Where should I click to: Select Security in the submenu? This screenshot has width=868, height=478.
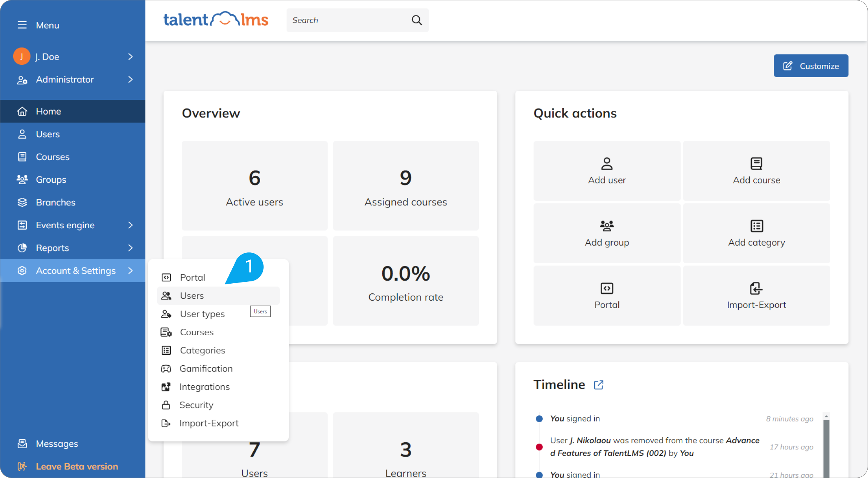click(x=218, y=405)
